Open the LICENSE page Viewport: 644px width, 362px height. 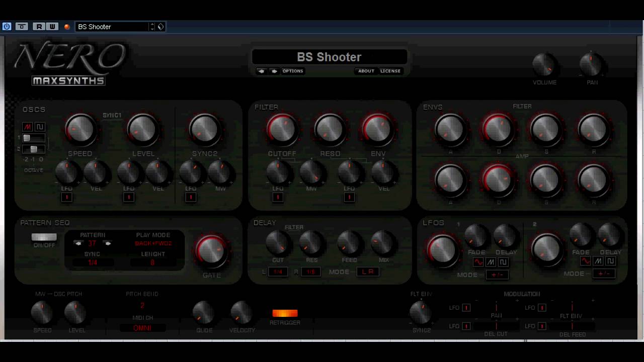point(390,71)
